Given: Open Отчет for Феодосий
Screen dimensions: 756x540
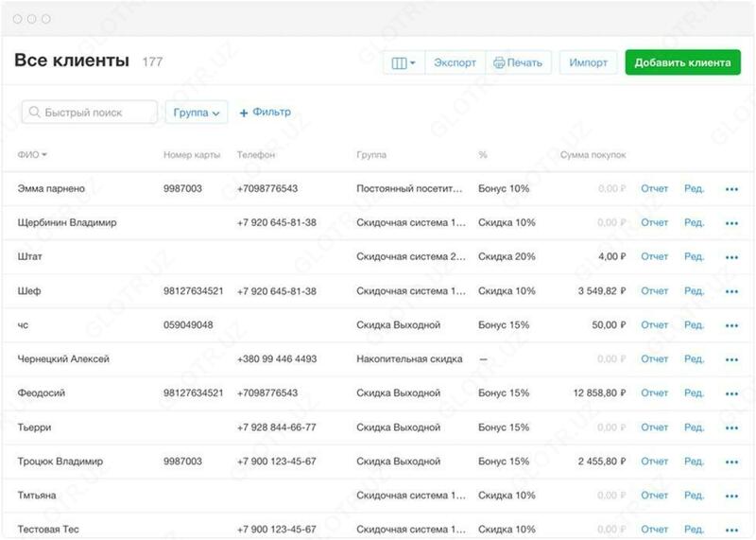Looking at the screenshot, I should pos(654,393).
